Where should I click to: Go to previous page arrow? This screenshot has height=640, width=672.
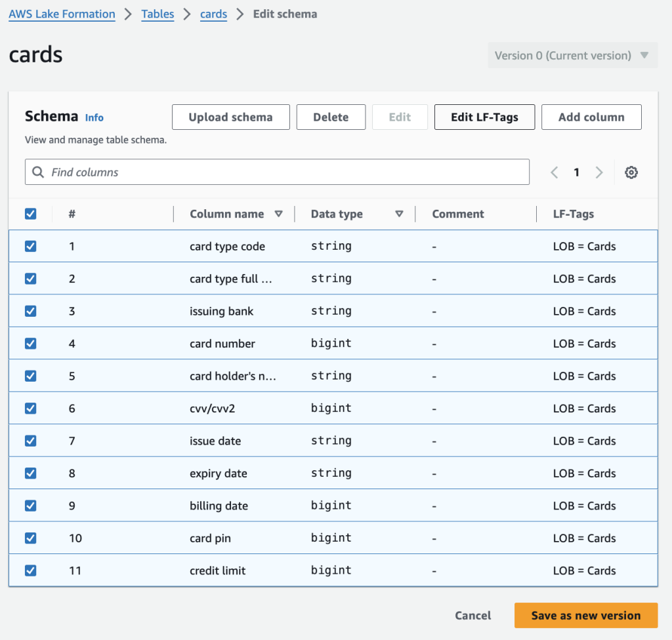click(x=554, y=172)
